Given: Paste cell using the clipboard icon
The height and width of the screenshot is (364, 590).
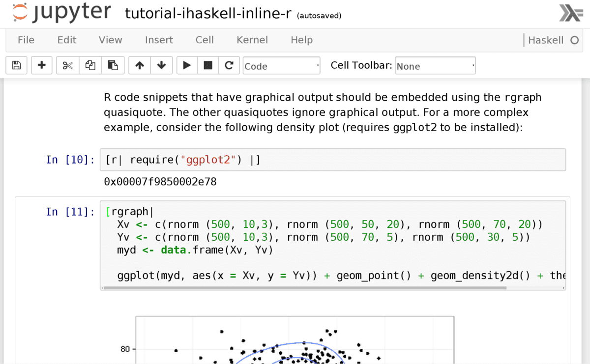Looking at the screenshot, I should click(x=113, y=65).
